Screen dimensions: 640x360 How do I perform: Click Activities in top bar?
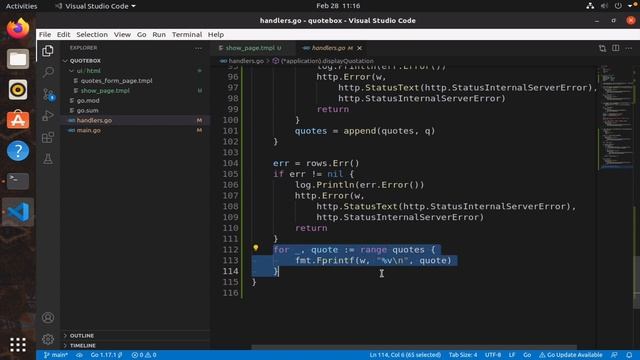21,6
